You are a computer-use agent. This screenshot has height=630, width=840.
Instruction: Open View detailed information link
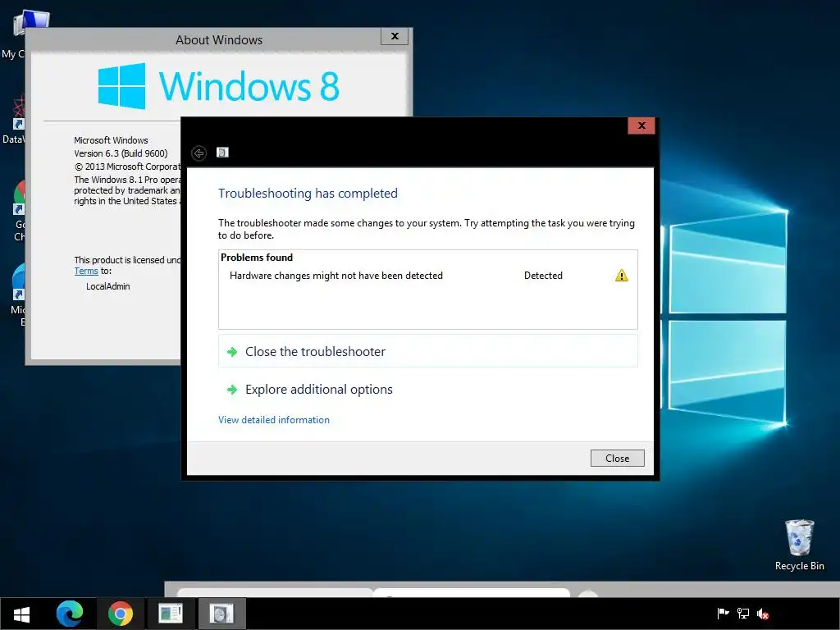pyautogui.click(x=274, y=420)
